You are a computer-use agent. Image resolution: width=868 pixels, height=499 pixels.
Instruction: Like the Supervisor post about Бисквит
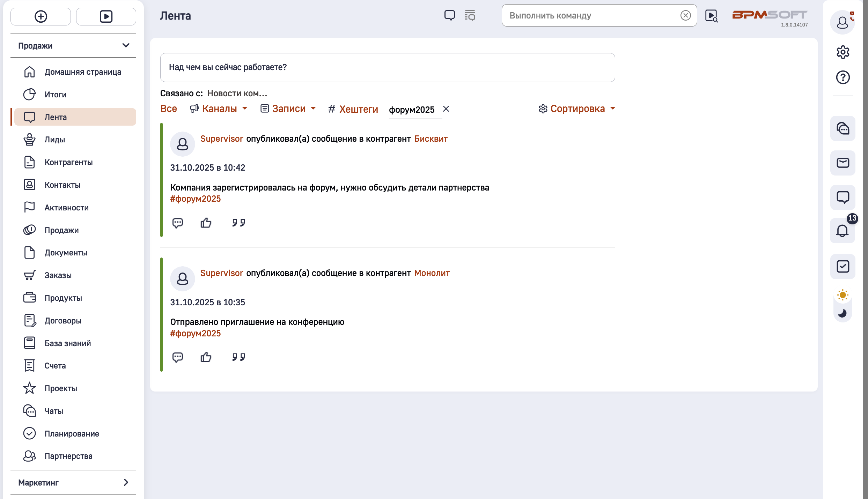pos(206,223)
